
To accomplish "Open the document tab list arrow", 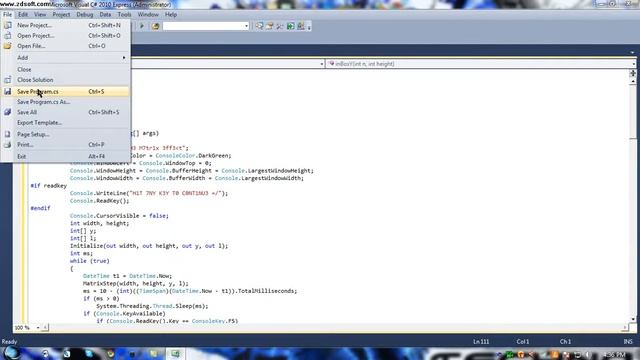I will pos(632,52).
